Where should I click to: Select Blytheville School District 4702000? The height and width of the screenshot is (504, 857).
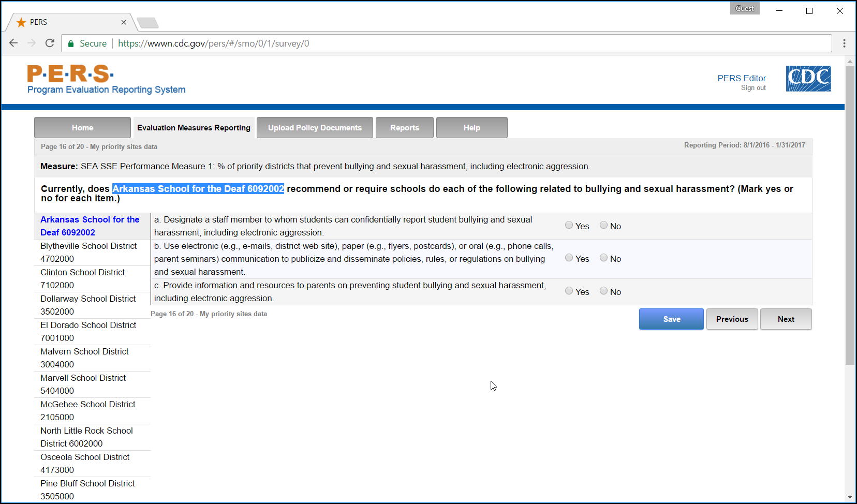(x=93, y=253)
